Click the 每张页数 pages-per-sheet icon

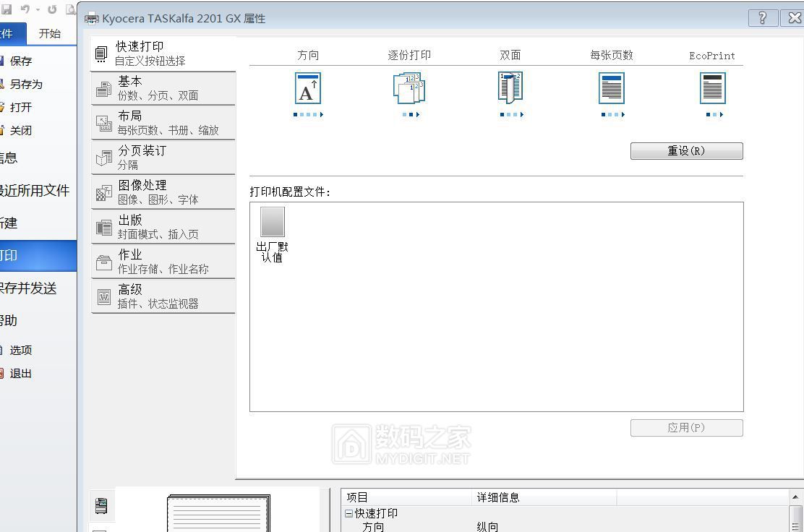click(611, 89)
